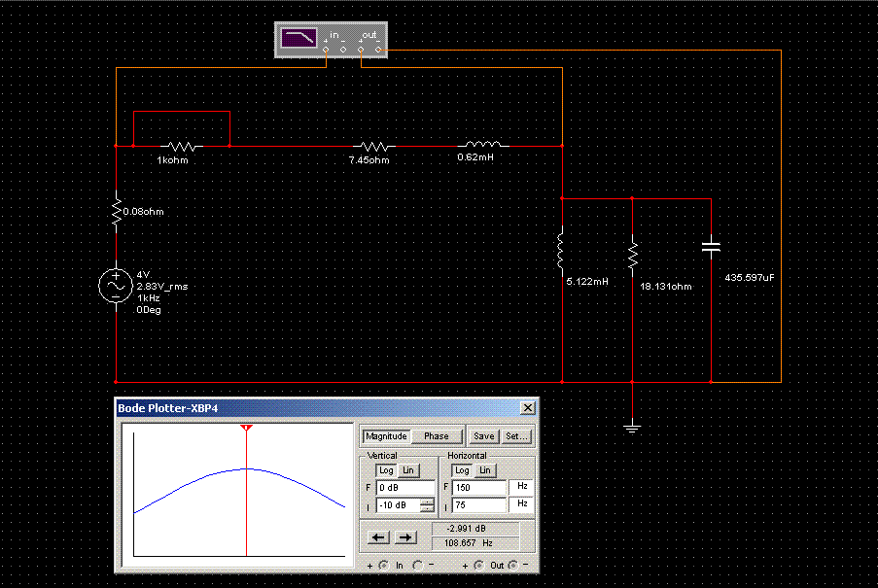Click the -10 dB field stepper arrows
878x588 pixels.
tap(427, 505)
